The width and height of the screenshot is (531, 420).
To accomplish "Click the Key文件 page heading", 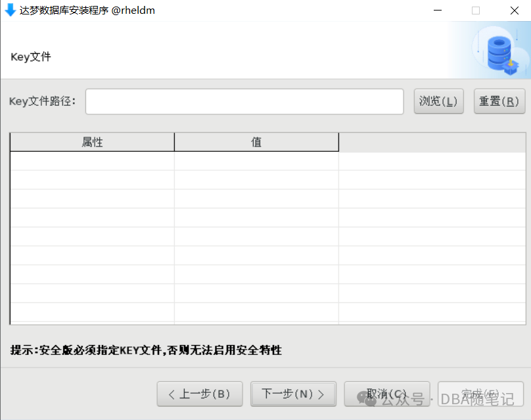I will [x=31, y=57].
